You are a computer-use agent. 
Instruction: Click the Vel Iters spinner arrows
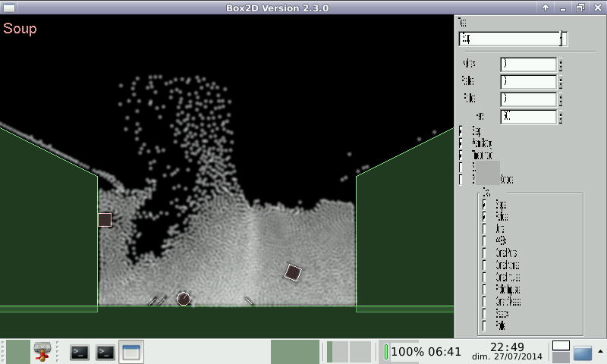561,64
